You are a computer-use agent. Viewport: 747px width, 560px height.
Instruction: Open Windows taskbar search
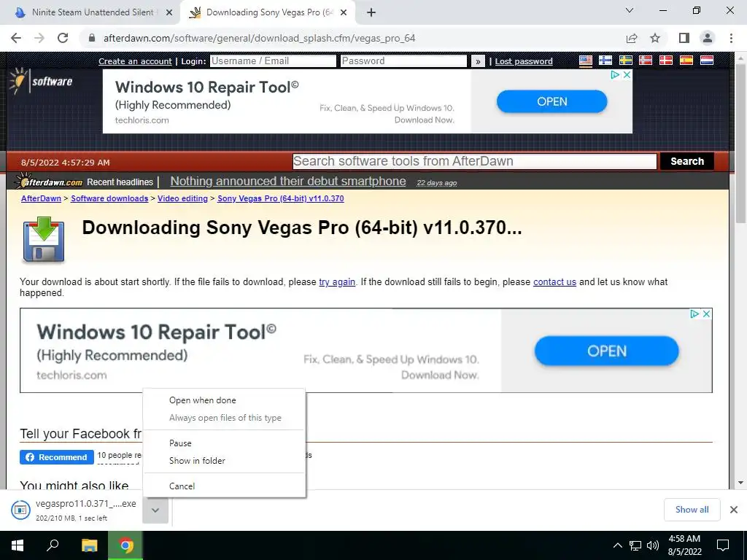(x=53, y=545)
